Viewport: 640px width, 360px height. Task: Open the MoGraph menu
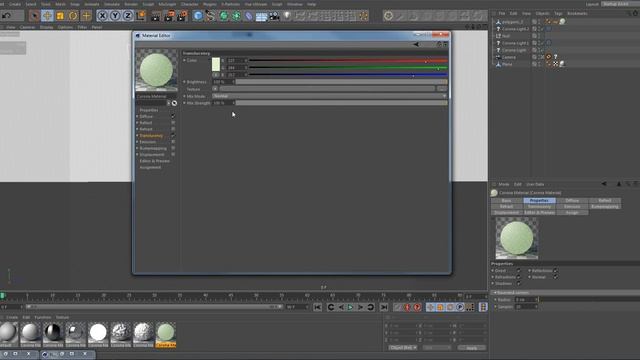click(x=167, y=4)
